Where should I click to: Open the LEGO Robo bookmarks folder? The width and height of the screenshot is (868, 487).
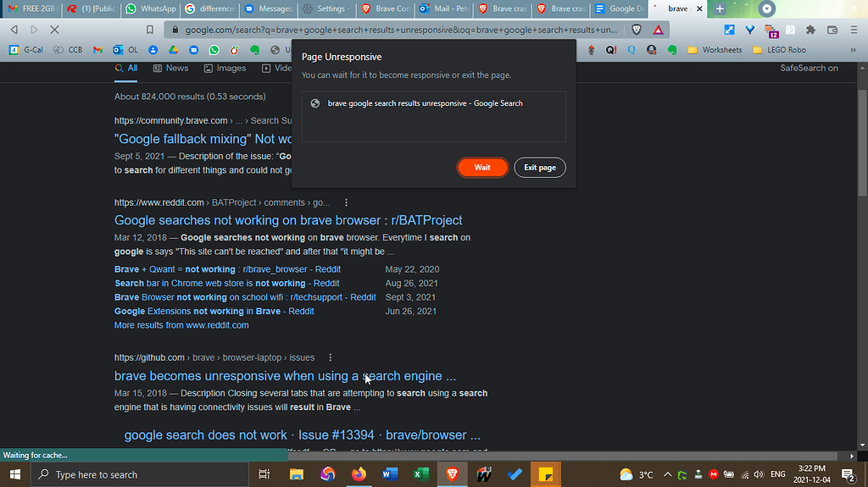tap(780, 50)
